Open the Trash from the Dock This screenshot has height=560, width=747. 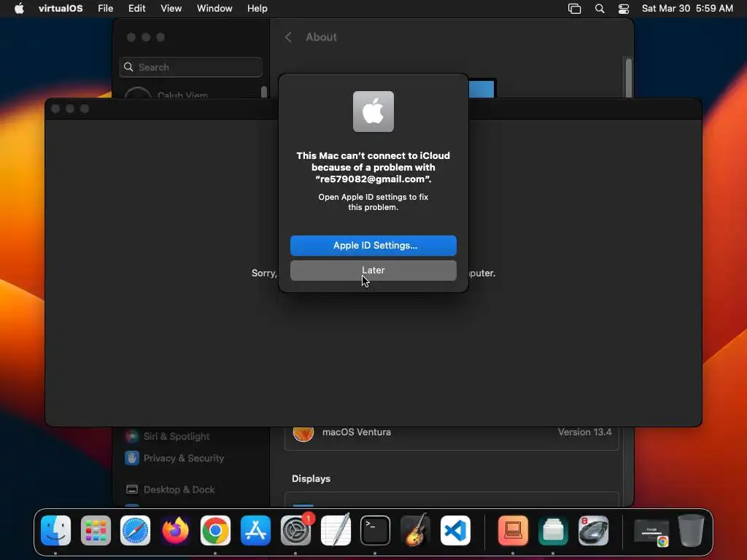point(691,531)
